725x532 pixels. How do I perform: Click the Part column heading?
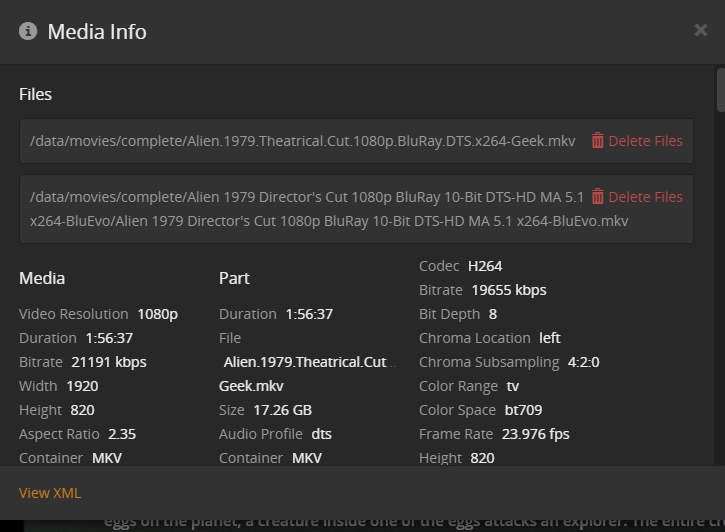(x=234, y=278)
